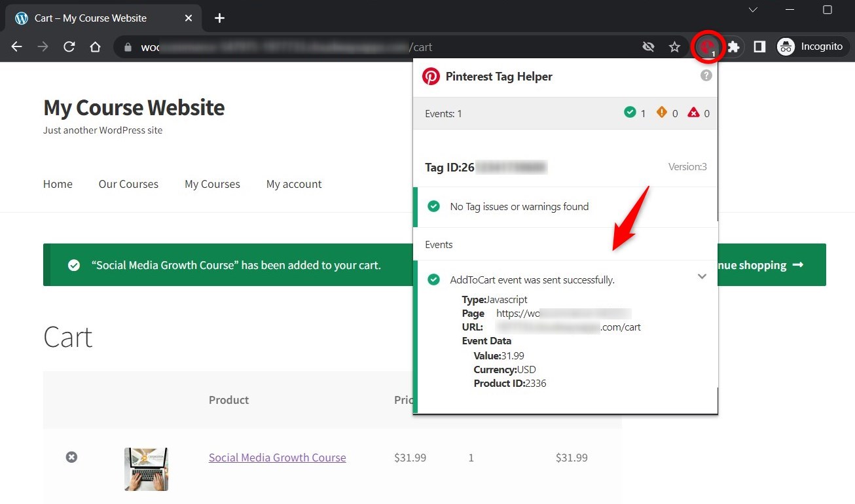
Task: Click the chevron near the window controls
Action: (x=753, y=10)
